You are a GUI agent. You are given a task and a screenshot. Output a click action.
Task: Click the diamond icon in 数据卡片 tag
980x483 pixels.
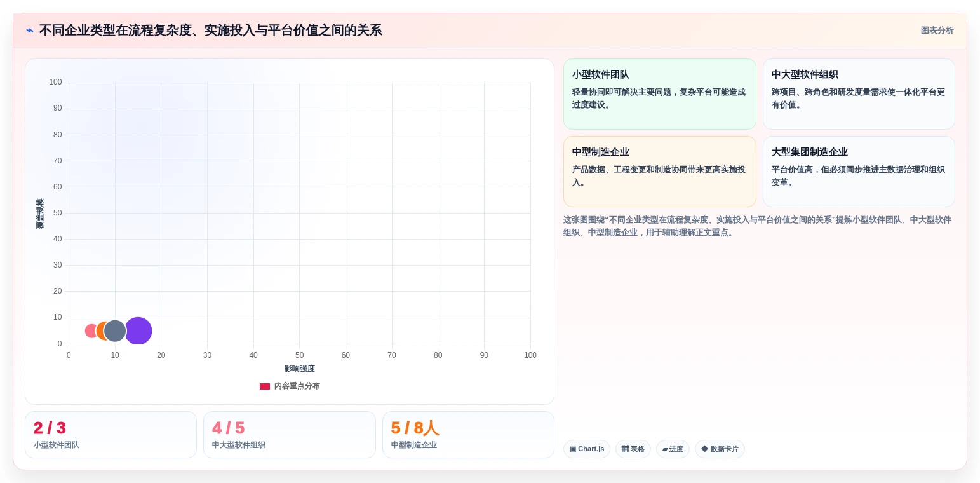704,449
